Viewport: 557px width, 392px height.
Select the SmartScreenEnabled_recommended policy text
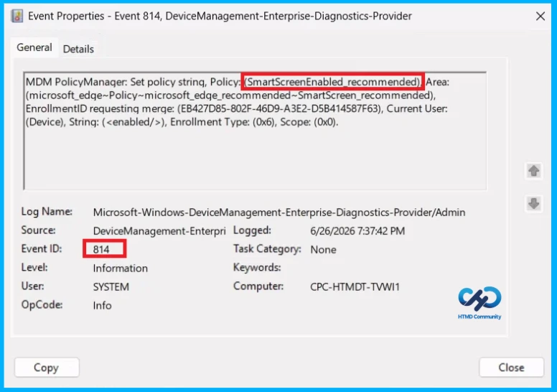click(332, 82)
